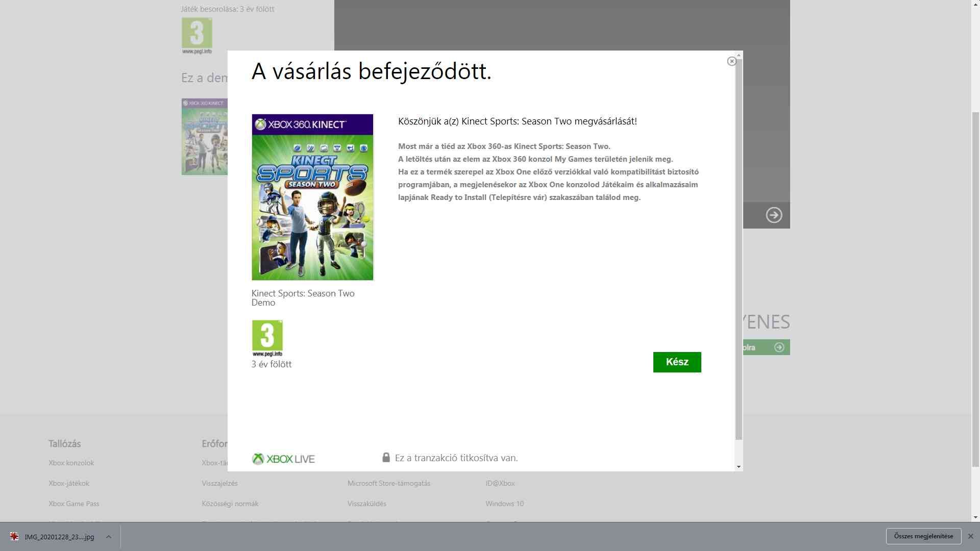The image size is (980, 551).
Task: Click the 'A vásárlás befejeződött.' heading
Action: 372,71
